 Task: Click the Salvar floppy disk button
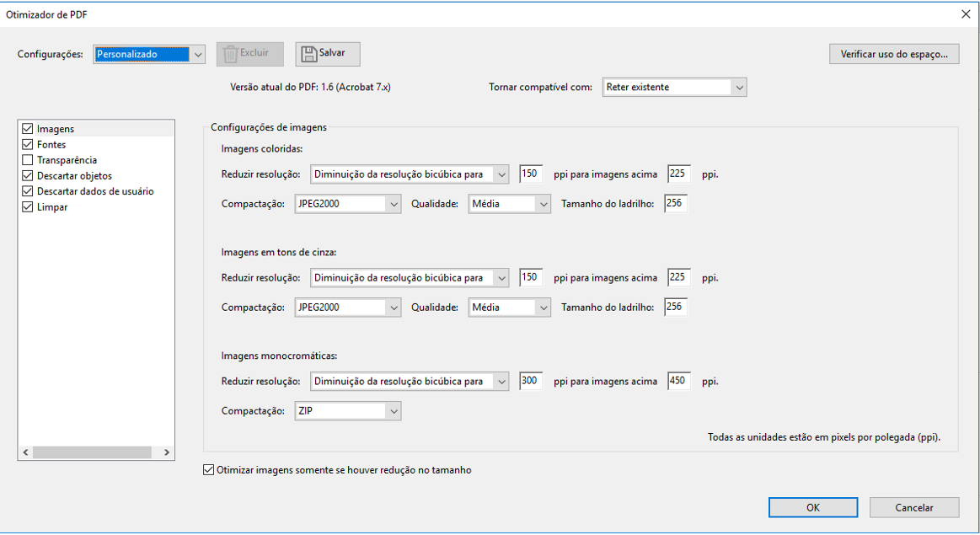[327, 53]
